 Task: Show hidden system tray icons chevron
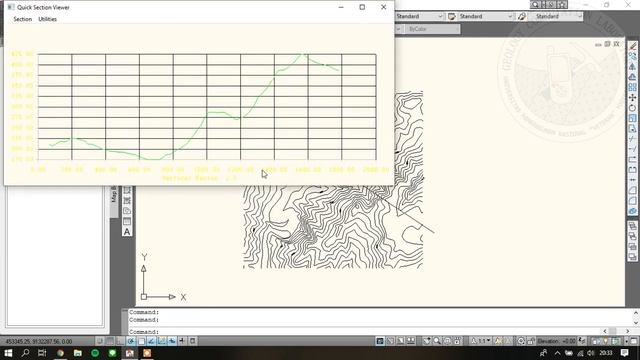click(557, 353)
